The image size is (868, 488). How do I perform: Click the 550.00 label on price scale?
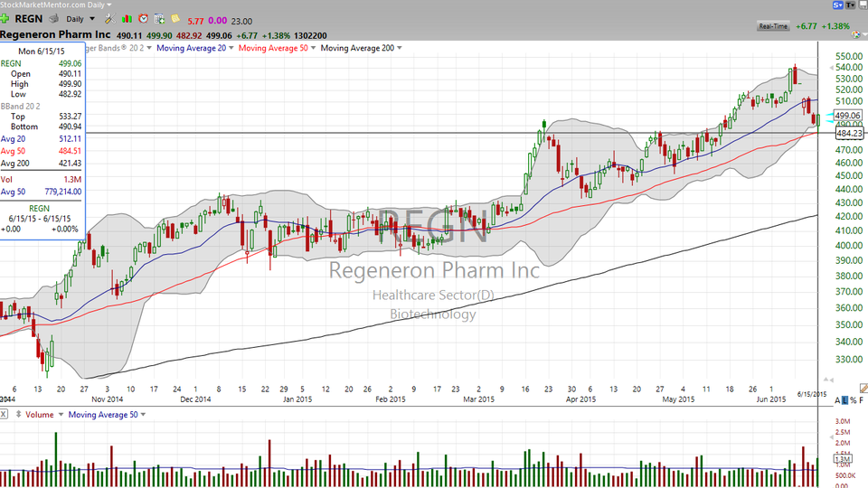pyautogui.click(x=849, y=56)
